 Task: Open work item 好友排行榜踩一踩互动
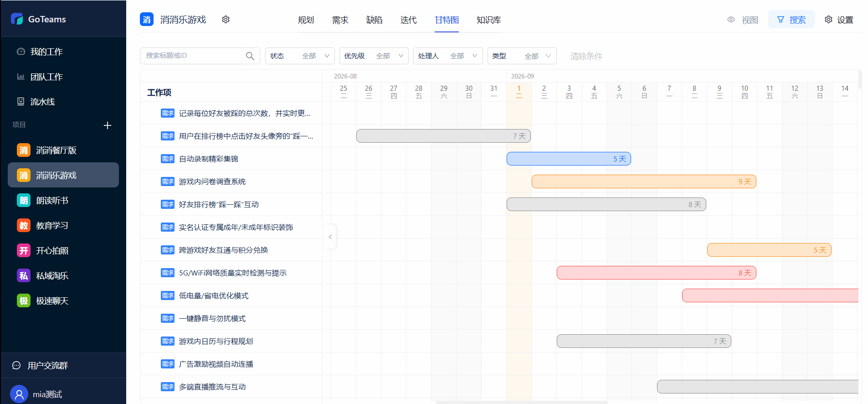[219, 204]
